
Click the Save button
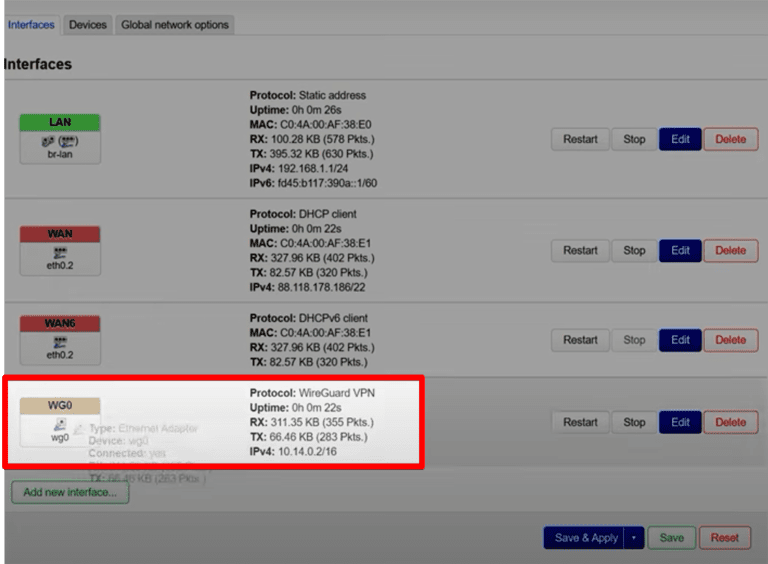[x=672, y=538]
